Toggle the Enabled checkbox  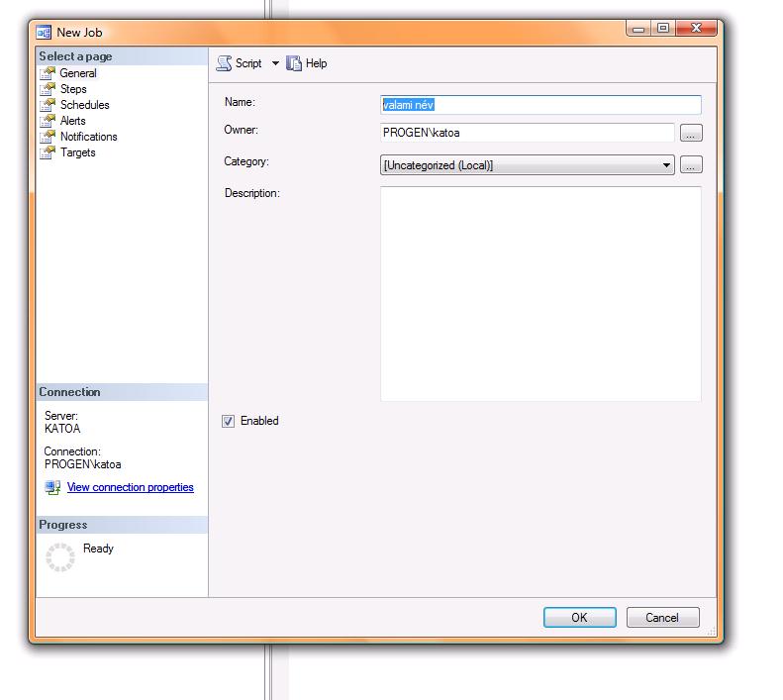[x=229, y=421]
